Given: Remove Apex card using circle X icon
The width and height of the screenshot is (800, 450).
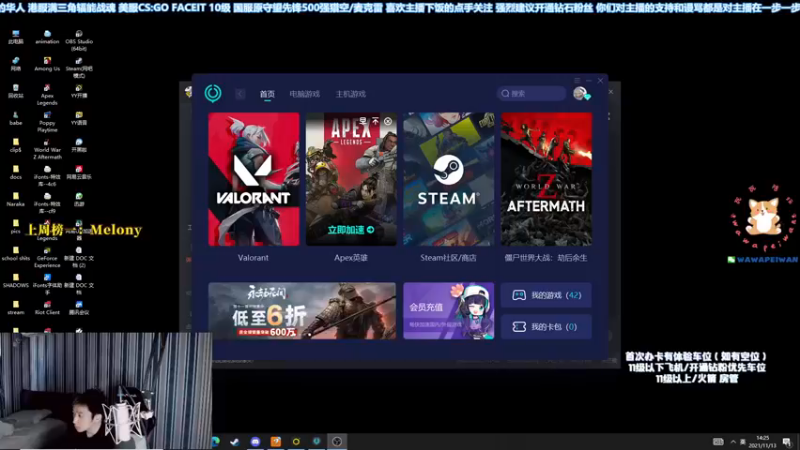Looking at the screenshot, I should [x=388, y=121].
